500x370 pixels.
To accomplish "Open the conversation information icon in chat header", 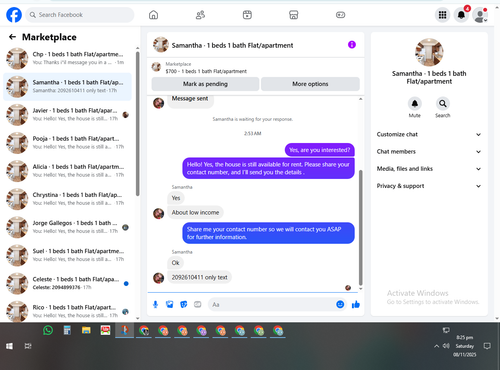I will (x=352, y=45).
